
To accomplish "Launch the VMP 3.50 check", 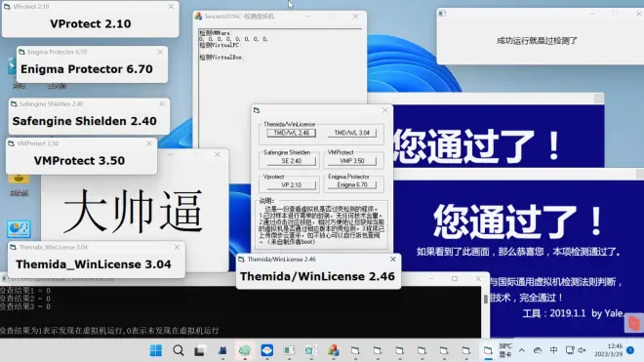I will pyautogui.click(x=351, y=161).
